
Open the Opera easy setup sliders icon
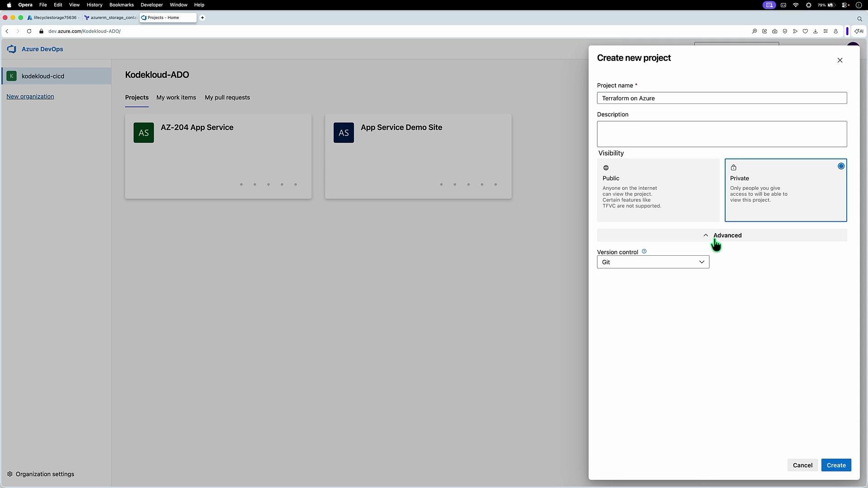(826, 31)
